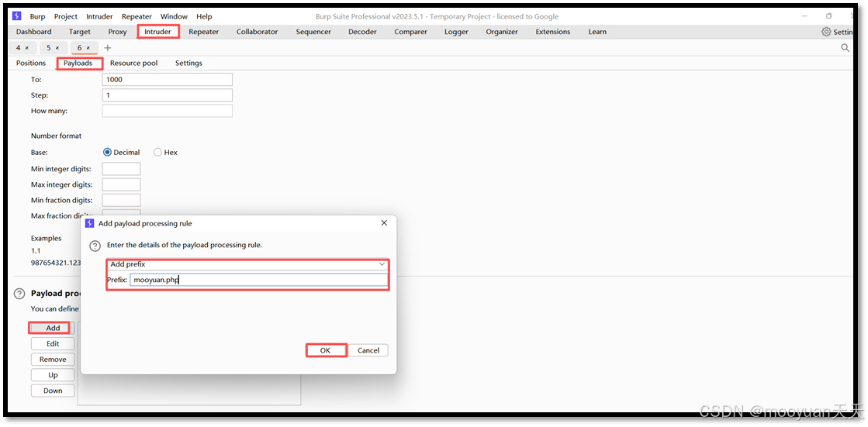This screenshot has width=868, height=427.
Task: Open the Burp menu
Action: [38, 16]
